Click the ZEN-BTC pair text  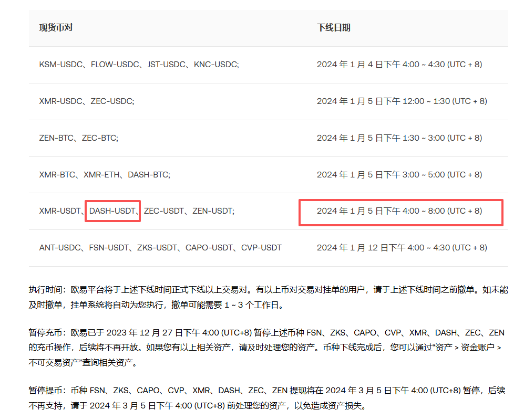click(x=57, y=138)
